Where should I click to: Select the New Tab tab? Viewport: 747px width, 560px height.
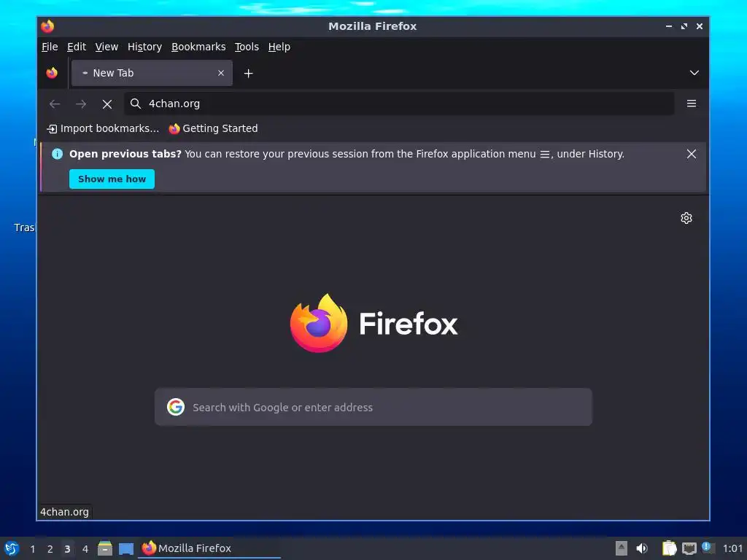[152, 73]
